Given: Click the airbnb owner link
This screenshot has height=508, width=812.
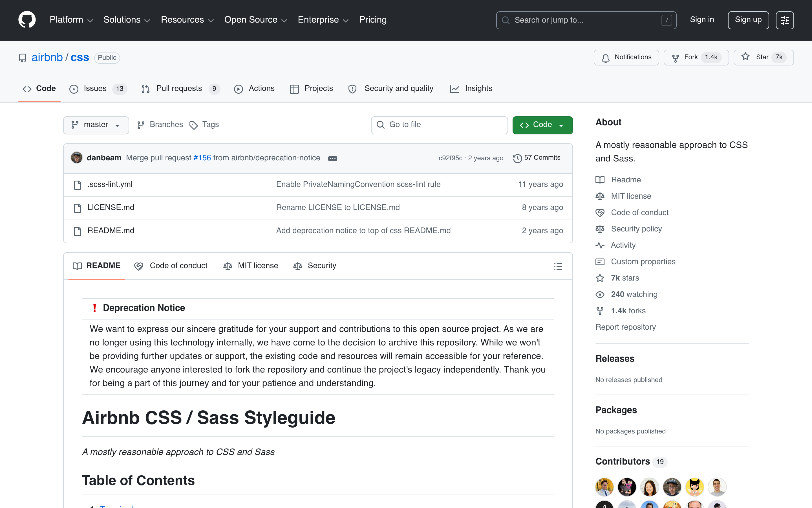Looking at the screenshot, I should (47, 58).
